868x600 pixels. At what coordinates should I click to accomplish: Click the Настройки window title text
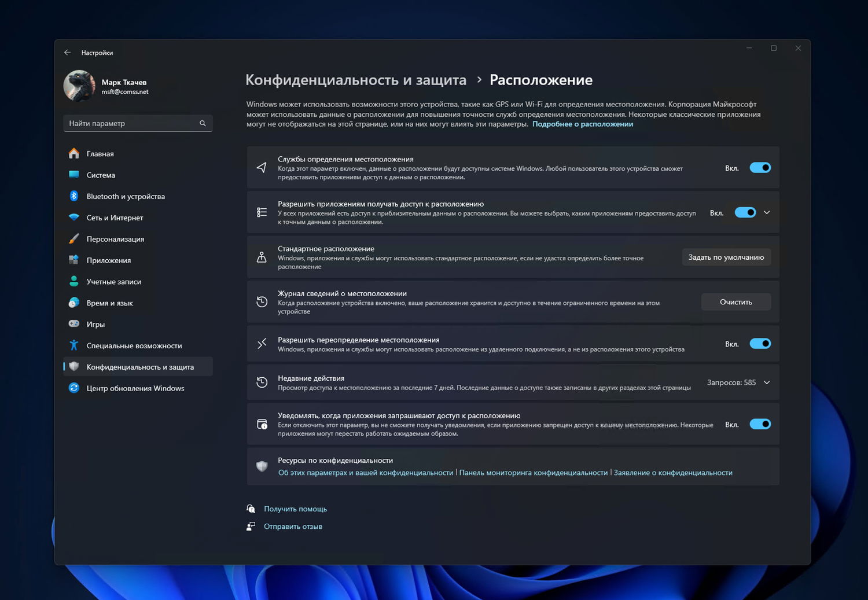97,53
